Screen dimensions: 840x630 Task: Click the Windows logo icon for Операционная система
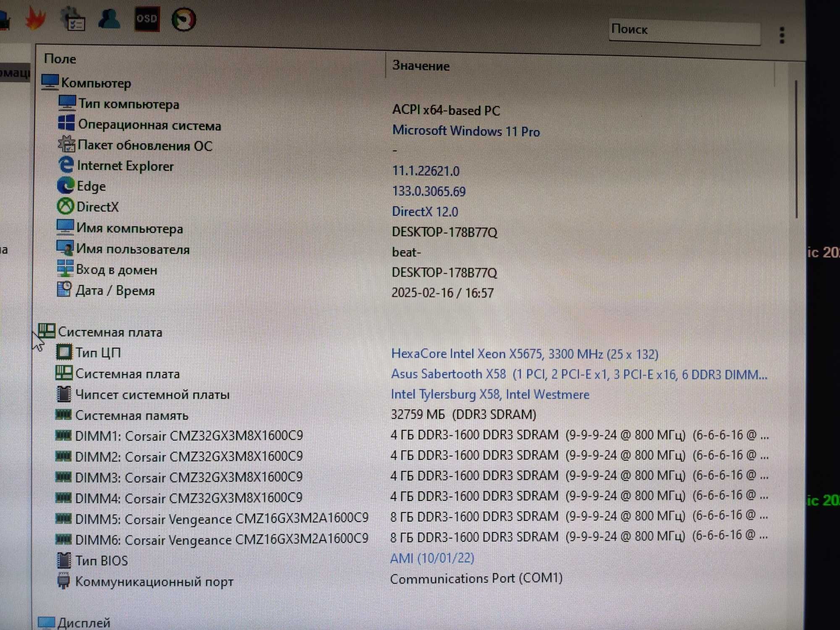tap(66, 123)
